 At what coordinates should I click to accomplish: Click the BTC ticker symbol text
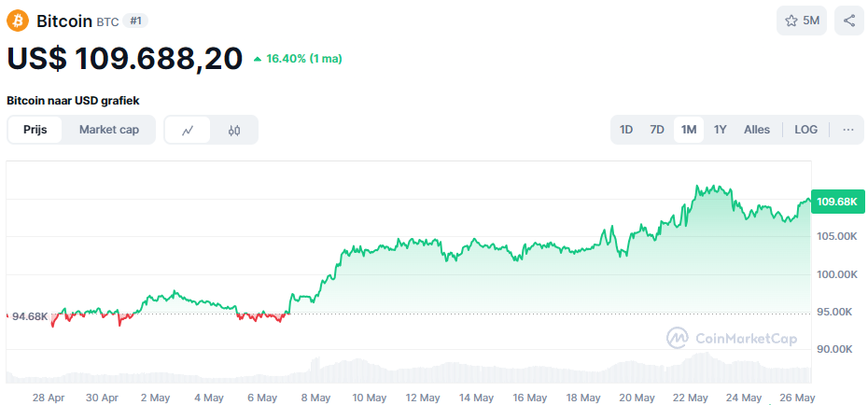tap(107, 22)
